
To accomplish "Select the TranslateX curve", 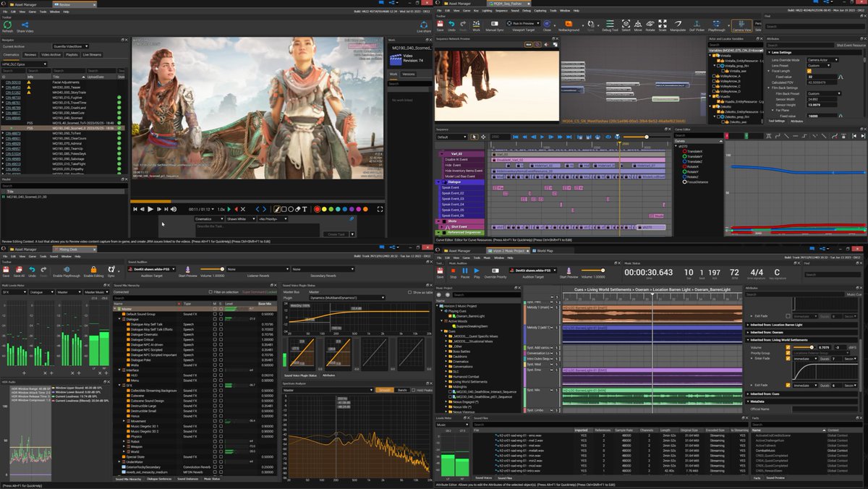I will point(695,151).
